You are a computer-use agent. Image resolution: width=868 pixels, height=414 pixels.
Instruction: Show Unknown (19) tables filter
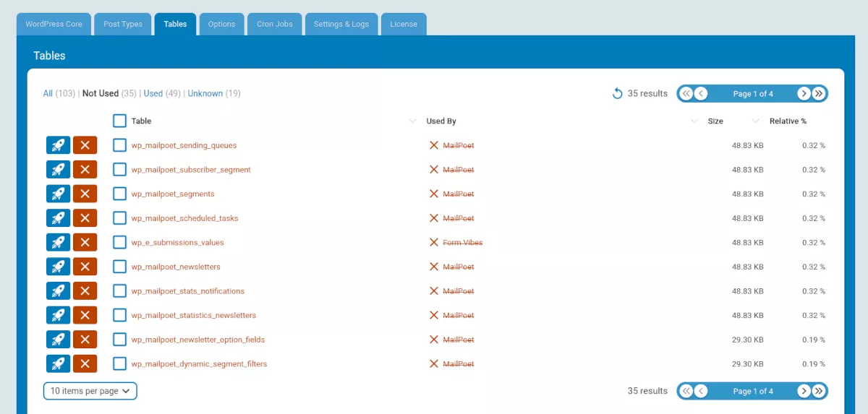click(214, 93)
